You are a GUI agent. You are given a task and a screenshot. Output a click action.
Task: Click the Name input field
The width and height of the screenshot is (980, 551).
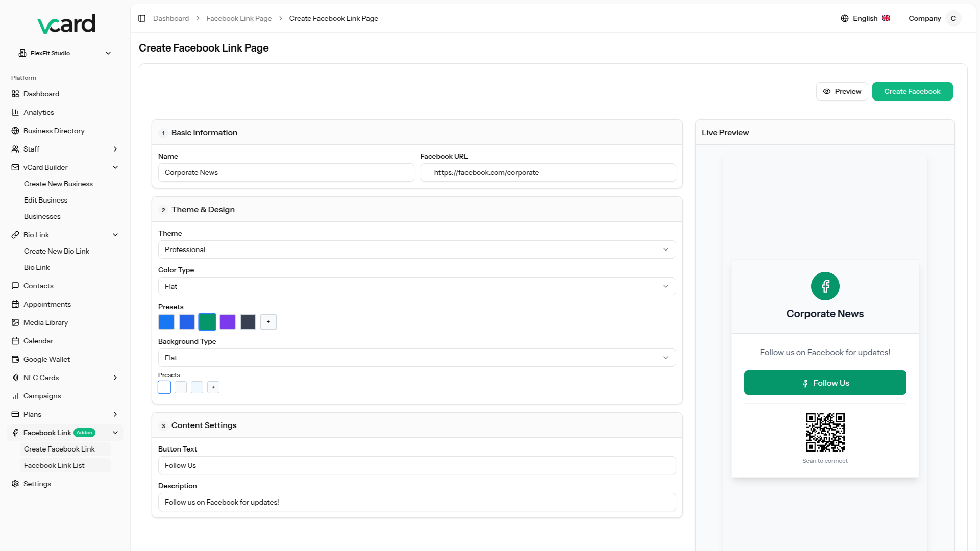[x=286, y=172]
